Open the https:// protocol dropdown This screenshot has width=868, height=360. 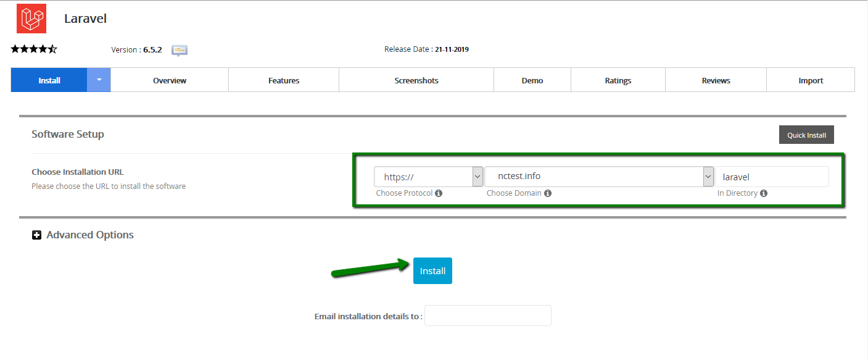pyautogui.click(x=428, y=177)
